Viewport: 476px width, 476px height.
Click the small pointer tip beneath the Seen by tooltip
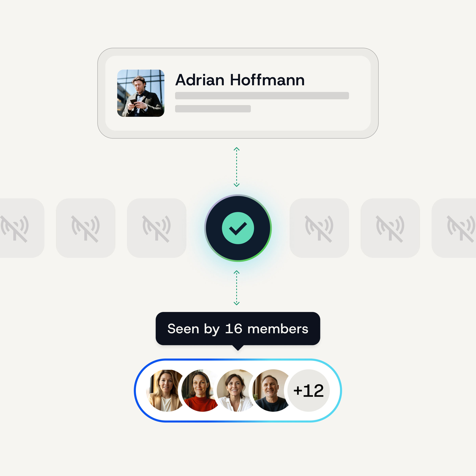coord(238,347)
